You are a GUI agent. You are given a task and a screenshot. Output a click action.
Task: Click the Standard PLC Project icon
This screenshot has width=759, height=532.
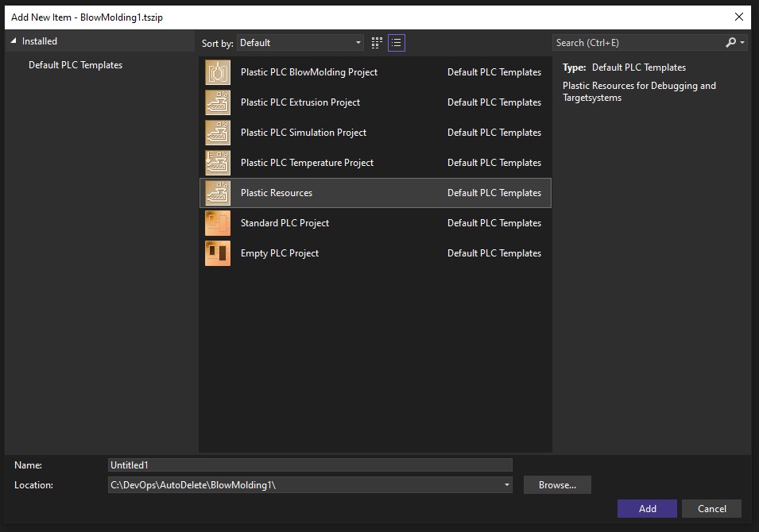click(218, 223)
